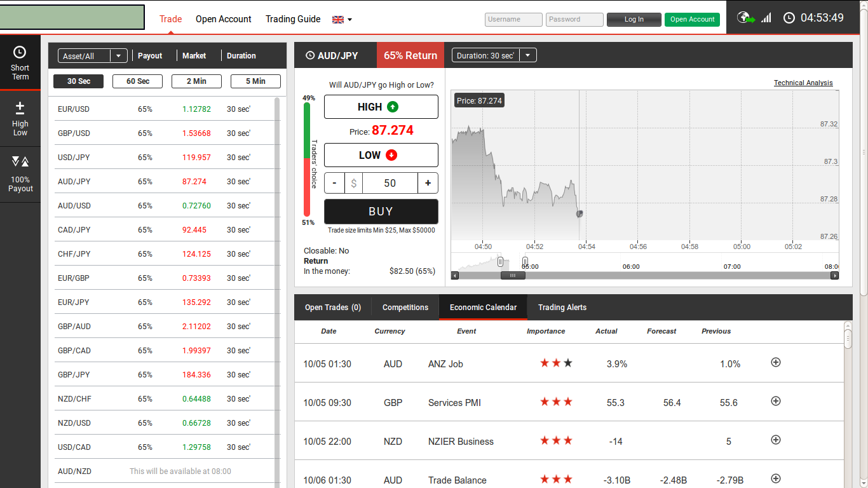Sort by the Market column header

(194, 56)
